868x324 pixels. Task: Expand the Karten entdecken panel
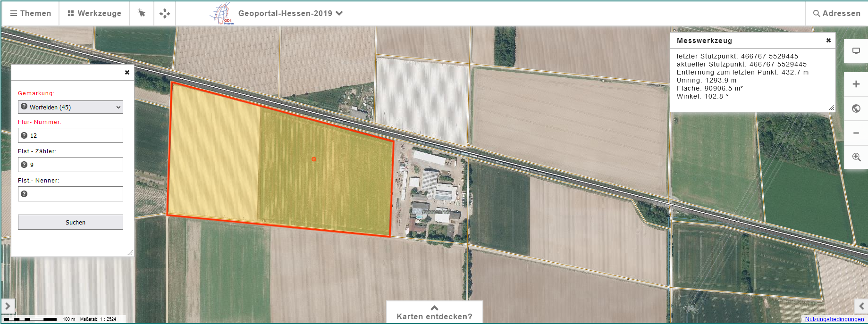point(434,312)
